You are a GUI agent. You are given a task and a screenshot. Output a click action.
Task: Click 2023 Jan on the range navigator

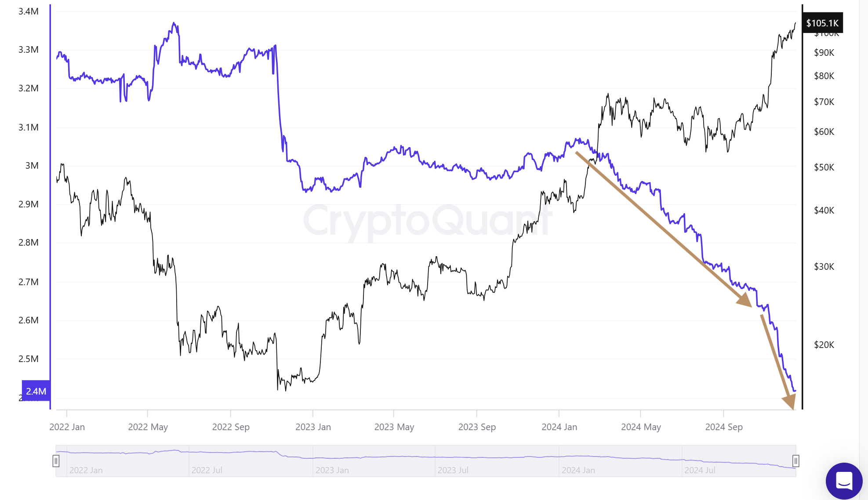pos(332,470)
